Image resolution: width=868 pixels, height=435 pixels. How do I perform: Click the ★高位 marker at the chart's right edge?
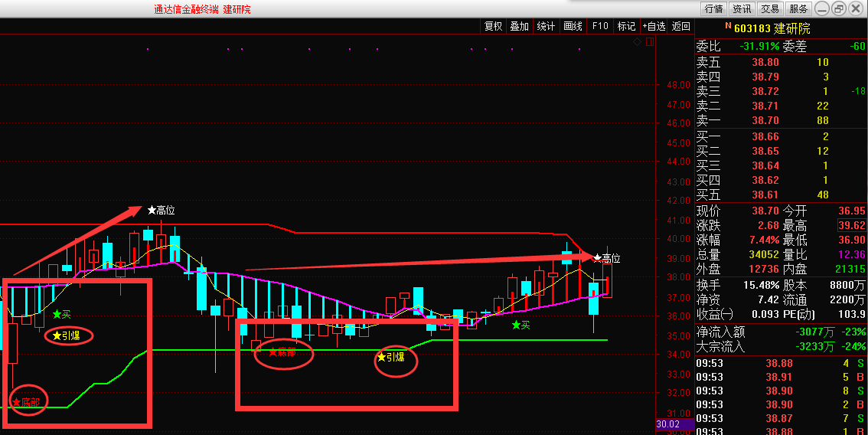[609, 259]
